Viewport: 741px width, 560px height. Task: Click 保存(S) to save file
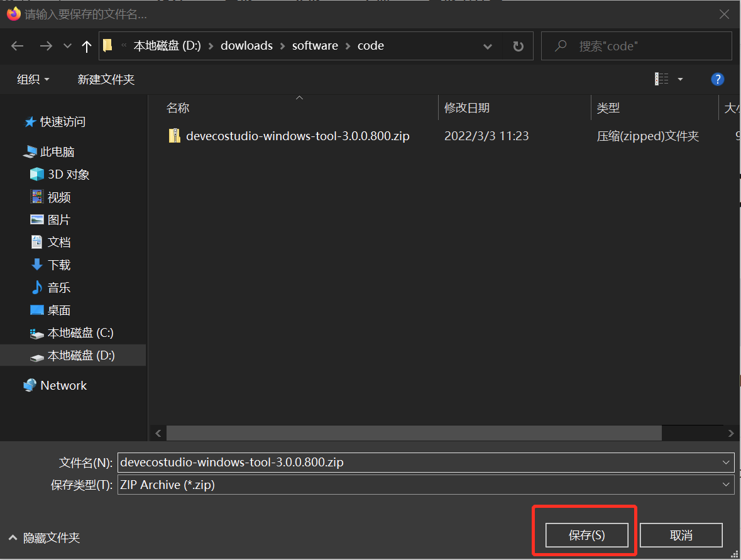click(x=586, y=535)
